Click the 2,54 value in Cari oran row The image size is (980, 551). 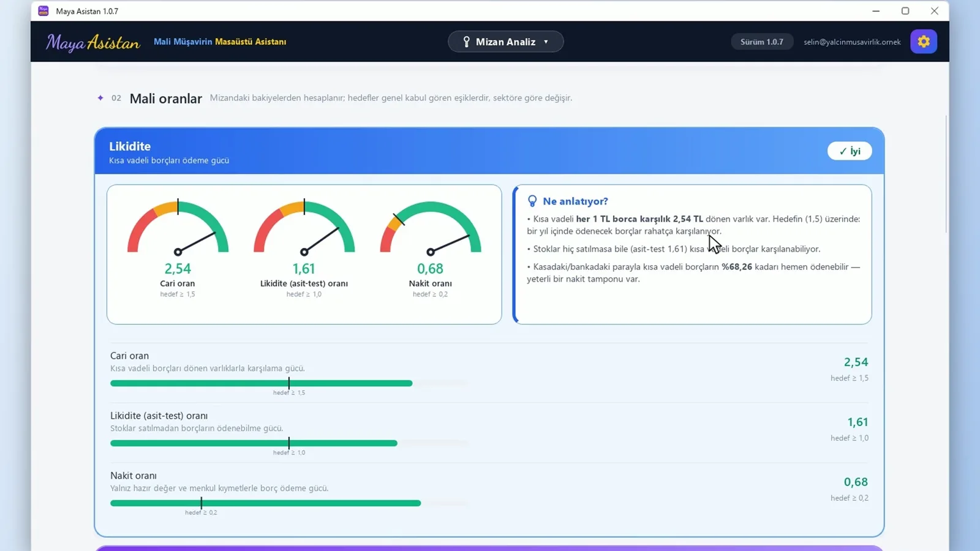point(856,362)
